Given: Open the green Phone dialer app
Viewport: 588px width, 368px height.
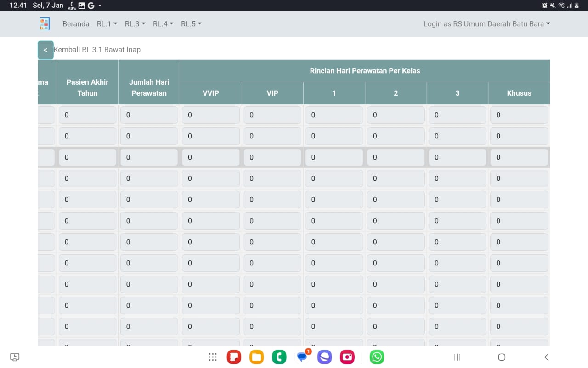Looking at the screenshot, I should coord(279,357).
